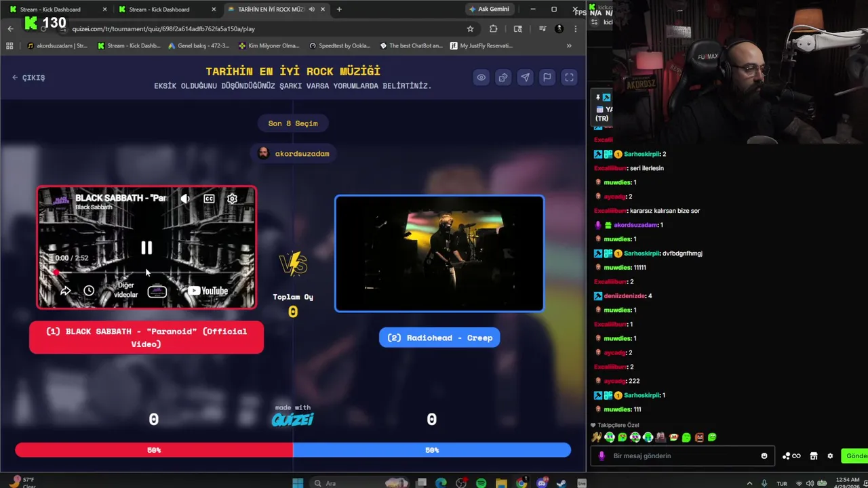The height and width of the screenshot is (488, 868).
Task: Open Kim Milyoner Olma bookmark
Action: [269, 46]
